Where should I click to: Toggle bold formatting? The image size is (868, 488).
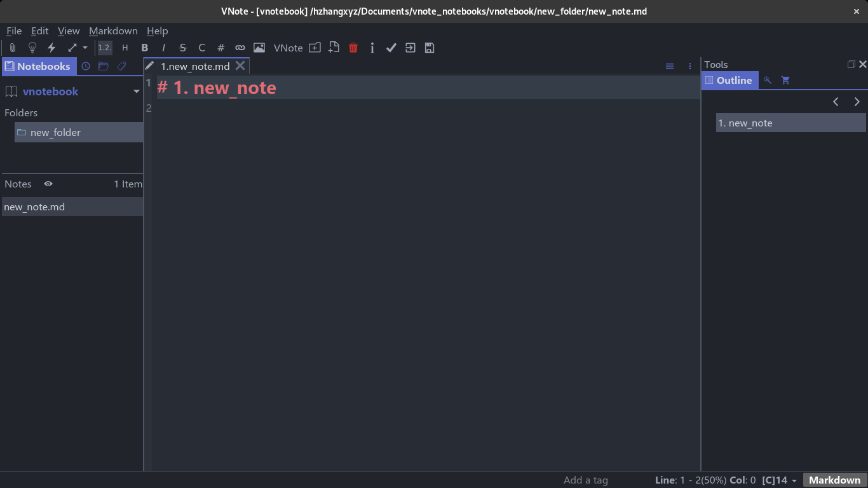pyautogui.click(x=145, y=48)
